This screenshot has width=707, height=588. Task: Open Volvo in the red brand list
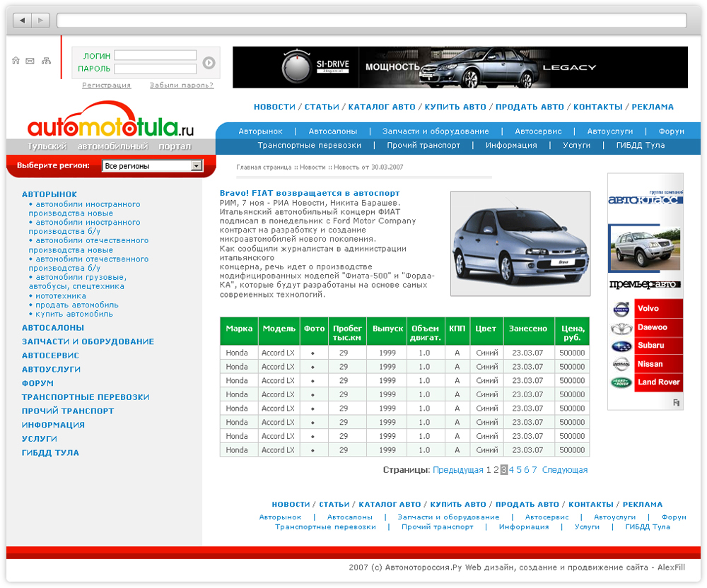[658, 309]
